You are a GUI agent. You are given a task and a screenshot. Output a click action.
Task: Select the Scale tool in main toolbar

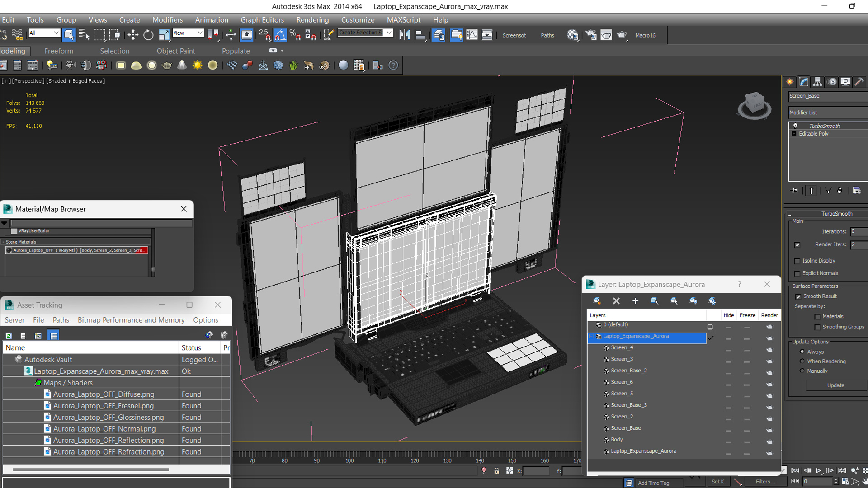pyautogui.click(x=164, y=35)
